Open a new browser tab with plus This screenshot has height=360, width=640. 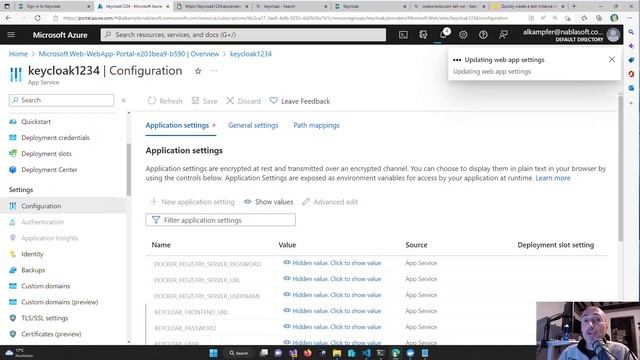(574, 6)
